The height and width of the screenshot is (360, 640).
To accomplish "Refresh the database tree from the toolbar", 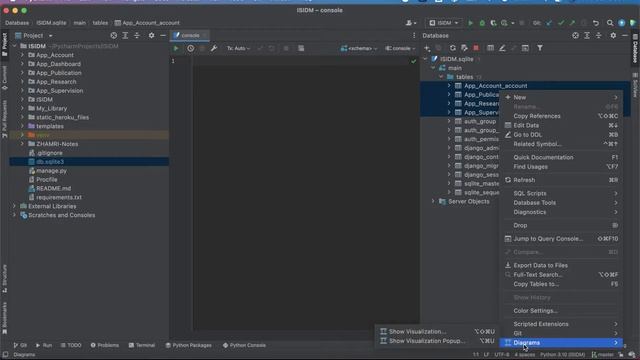I will click(x=453, y=48).
